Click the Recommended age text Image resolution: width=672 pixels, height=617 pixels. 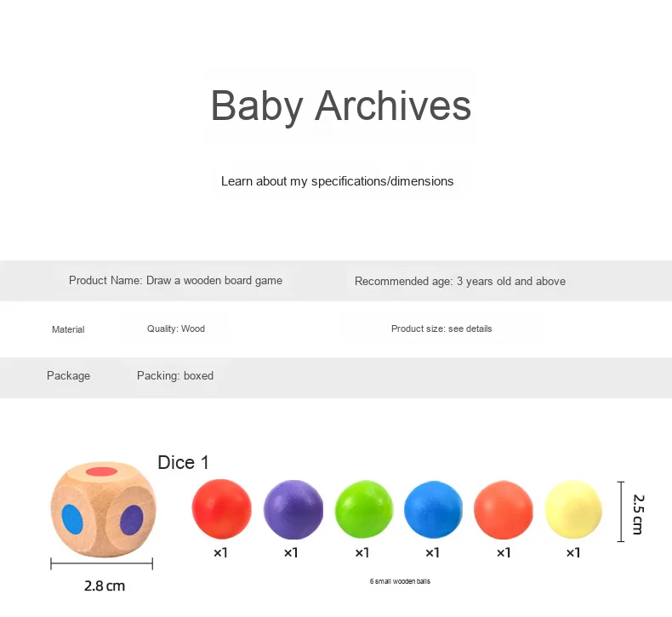tap(459, 281)
